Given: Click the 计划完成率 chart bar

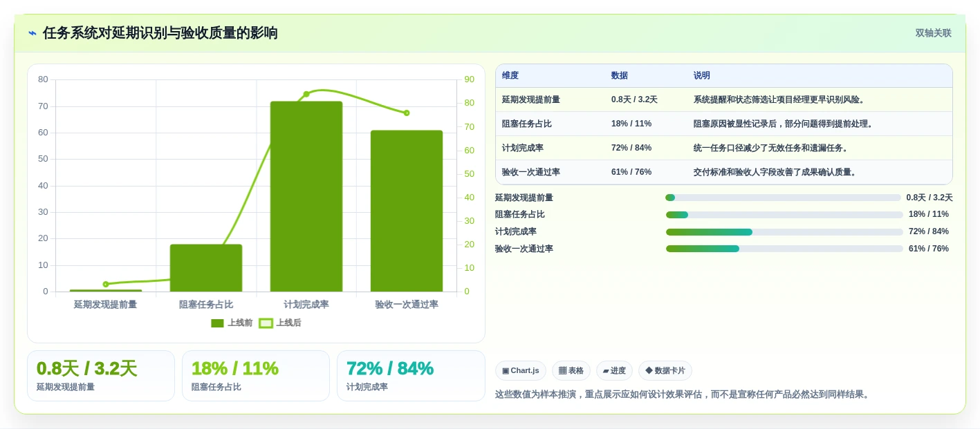Looking at the screenshot, I should 306,197.
